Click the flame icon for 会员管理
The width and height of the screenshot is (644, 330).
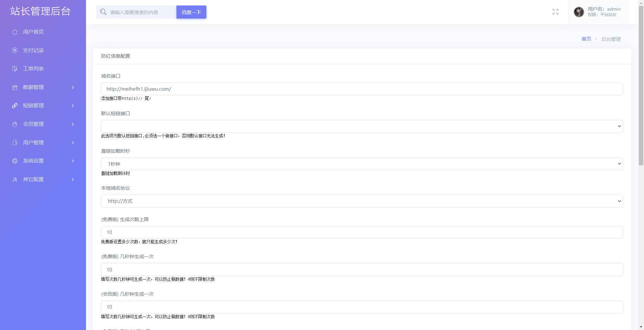15,124
